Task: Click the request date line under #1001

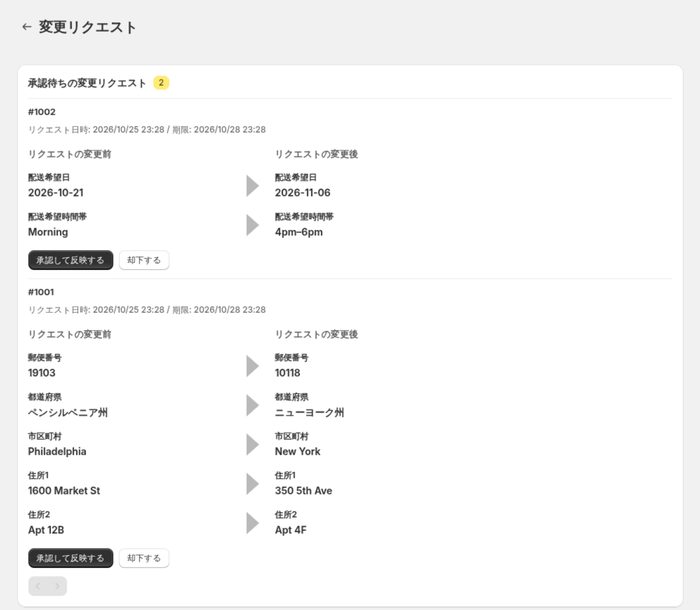Action: tap(147, 310)
